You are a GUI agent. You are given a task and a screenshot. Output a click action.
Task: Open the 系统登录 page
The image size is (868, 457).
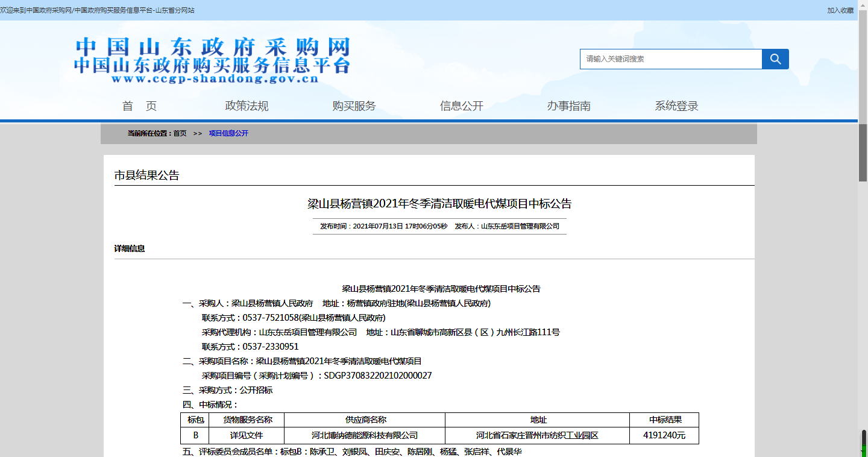pos(676,106)
